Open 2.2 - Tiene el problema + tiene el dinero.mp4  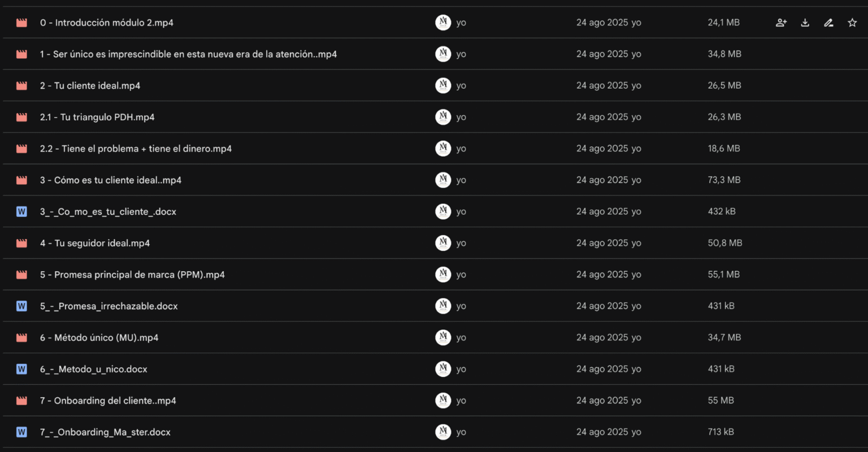pyautogui.click(x=136, y=149)
